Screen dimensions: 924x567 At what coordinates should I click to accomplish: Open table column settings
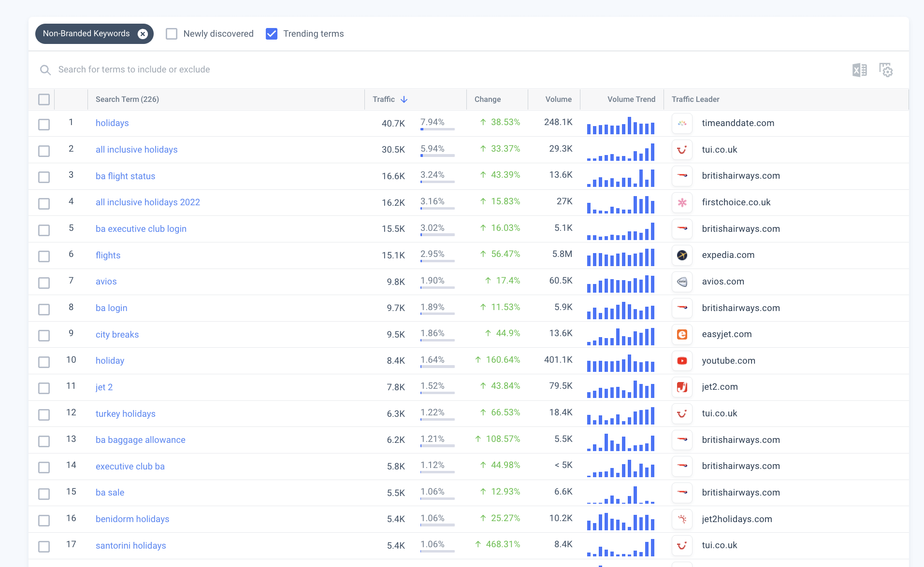click(886, 70)
